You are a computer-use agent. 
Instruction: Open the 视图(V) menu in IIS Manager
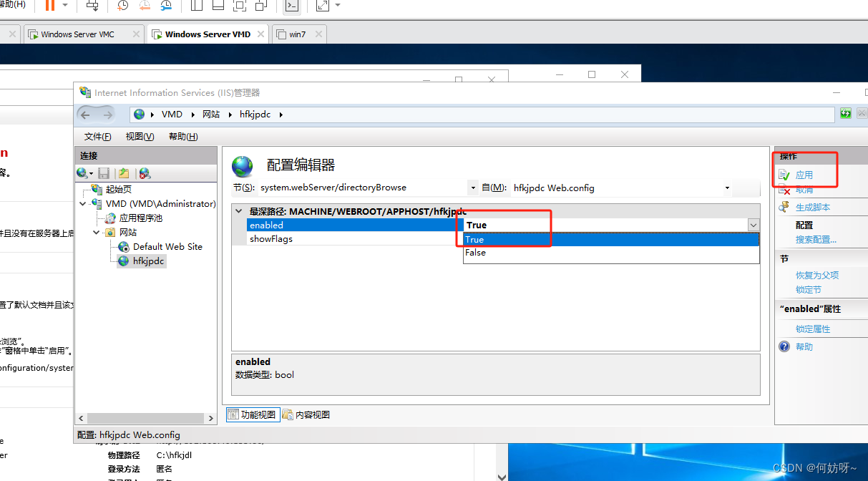click(x=140, y=137)
